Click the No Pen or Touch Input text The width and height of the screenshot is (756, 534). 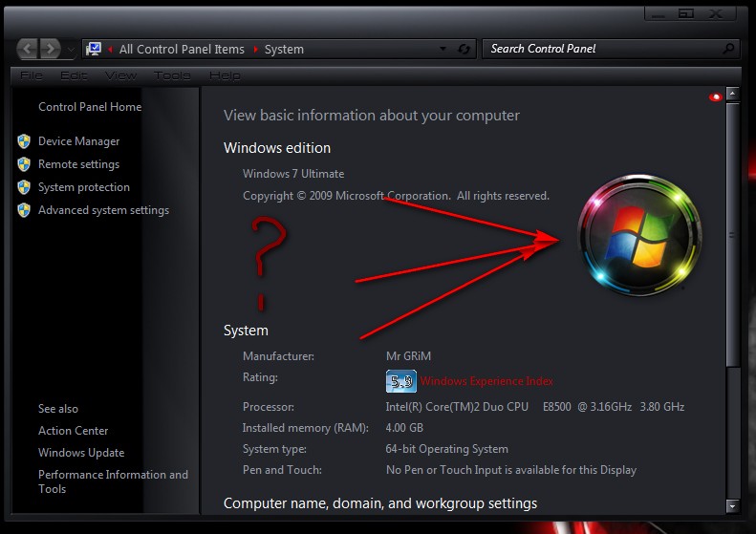pos(511,470)
